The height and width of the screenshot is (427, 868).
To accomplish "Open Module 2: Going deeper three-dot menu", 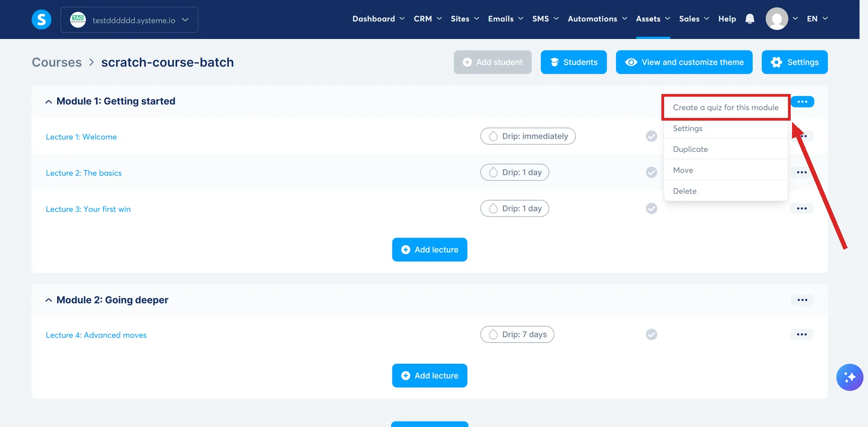I will [802, 300].
